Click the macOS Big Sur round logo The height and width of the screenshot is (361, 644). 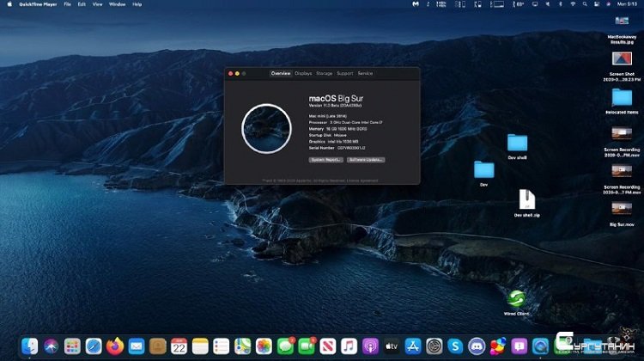[266, 129]
